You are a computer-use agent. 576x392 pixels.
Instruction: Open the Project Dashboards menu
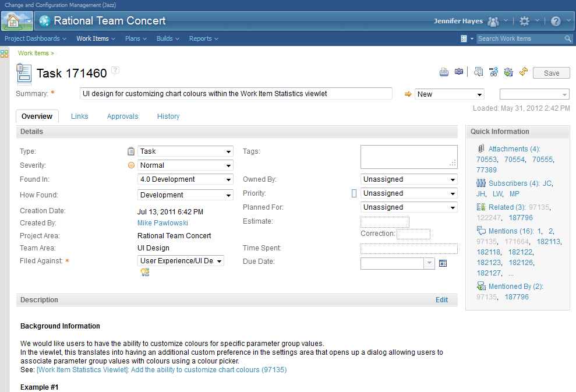pyautogui.click(x=36, y=38)
